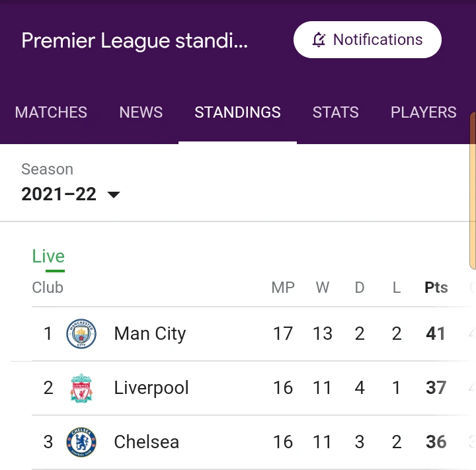Open the PLAYERS tab

(x=424, y=112)
